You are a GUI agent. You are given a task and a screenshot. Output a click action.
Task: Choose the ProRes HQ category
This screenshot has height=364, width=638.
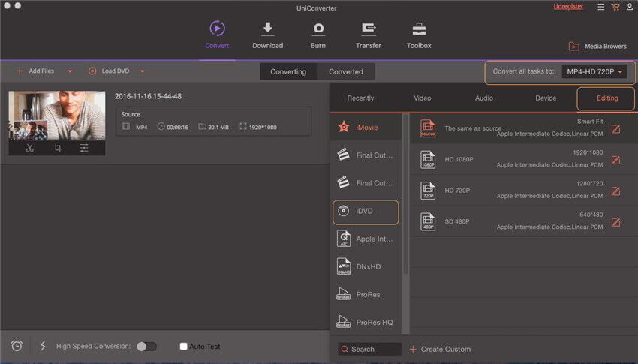coord(366,323)
